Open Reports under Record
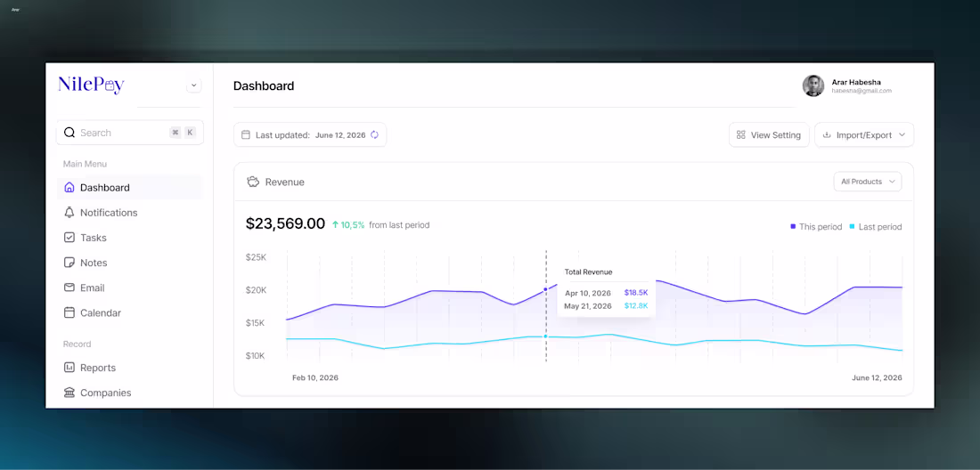Image resolution: width=980 pixels, height=470 pixels. [x=130, y=368]
